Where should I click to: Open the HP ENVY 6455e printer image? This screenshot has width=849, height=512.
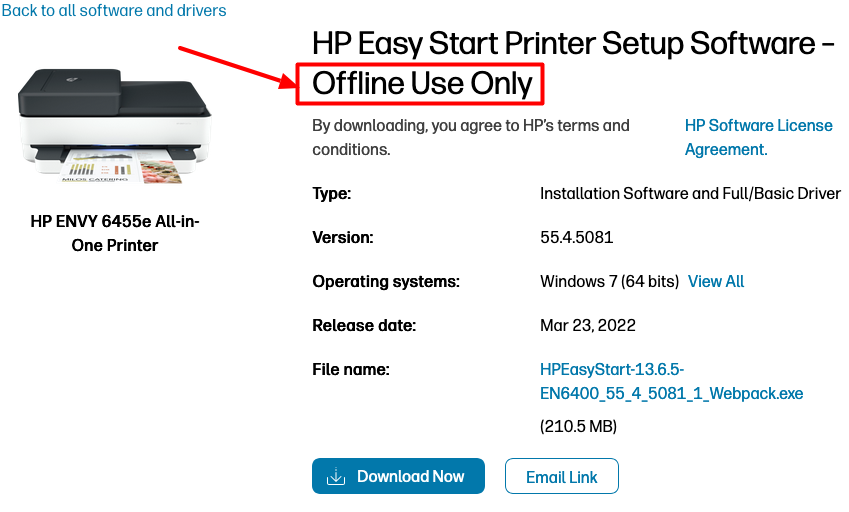coord(115,127)
